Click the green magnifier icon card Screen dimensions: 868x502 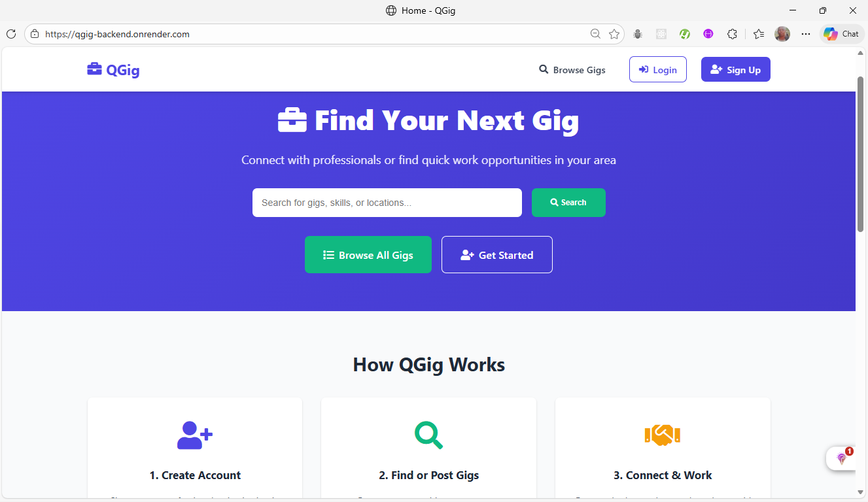coord(428,435)
